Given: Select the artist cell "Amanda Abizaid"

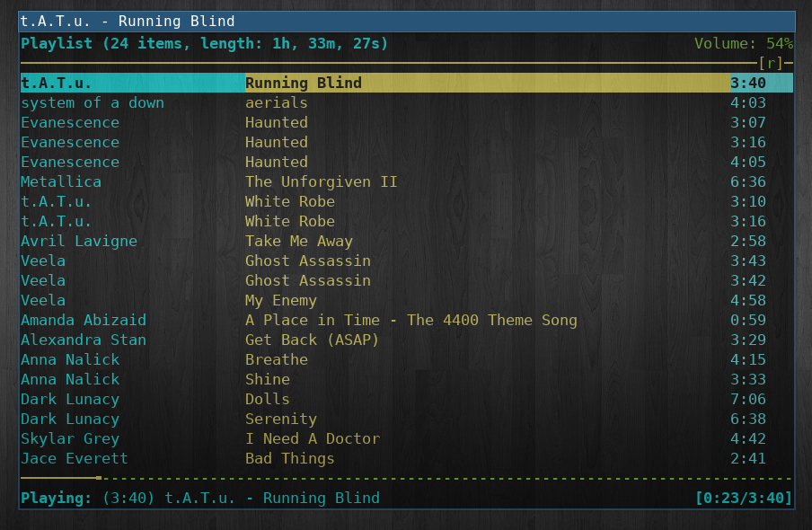Looking at the screenshot, I should [84, 320].
